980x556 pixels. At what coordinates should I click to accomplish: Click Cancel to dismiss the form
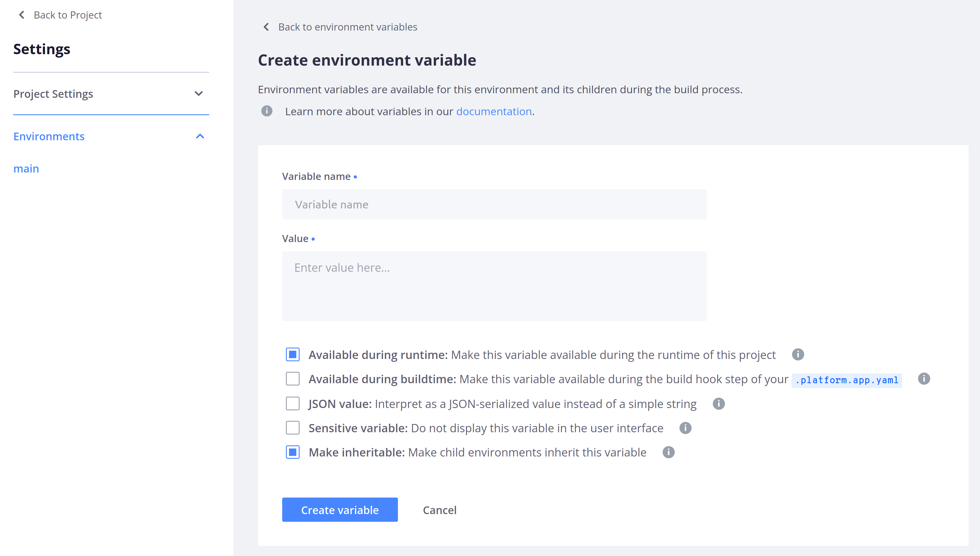click(x=440, y=510)
